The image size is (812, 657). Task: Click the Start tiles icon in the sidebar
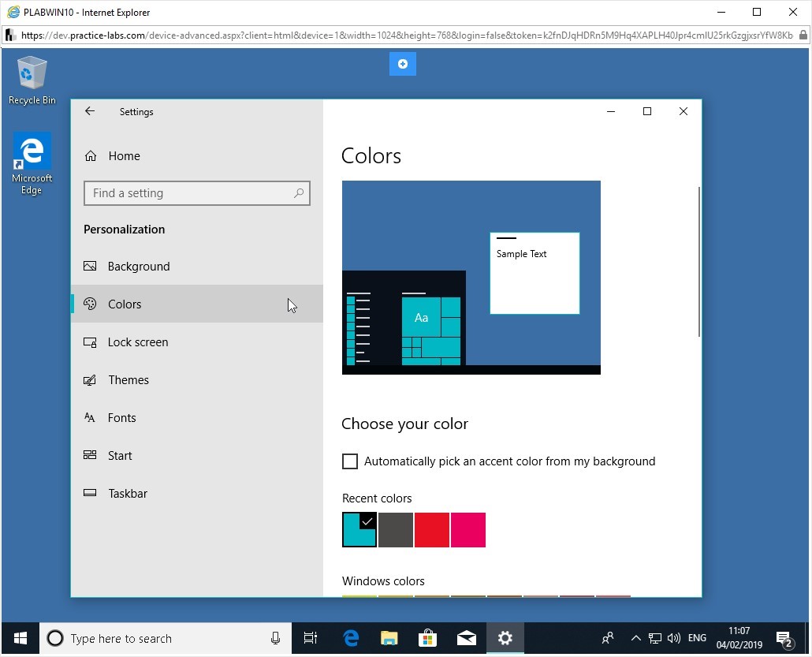(x=90, y=455)
